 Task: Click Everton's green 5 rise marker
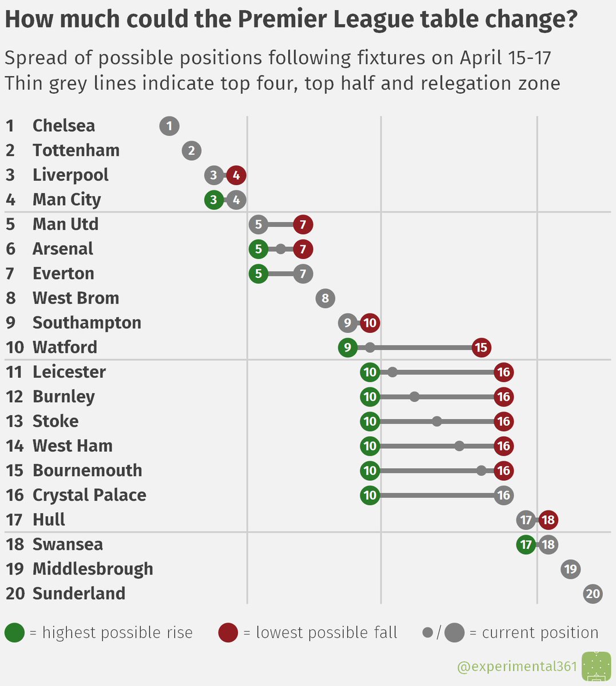tap(259, 273)
